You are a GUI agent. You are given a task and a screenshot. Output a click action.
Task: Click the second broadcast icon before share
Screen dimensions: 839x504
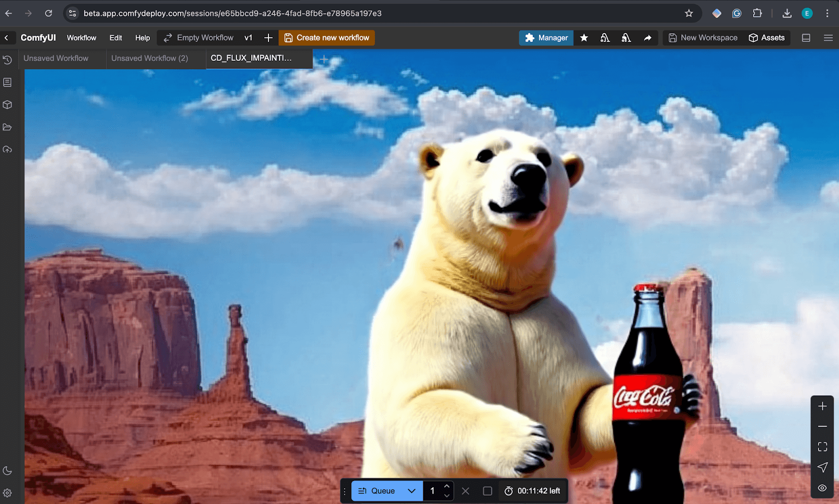pyautogui.click(x=626, y=38)
